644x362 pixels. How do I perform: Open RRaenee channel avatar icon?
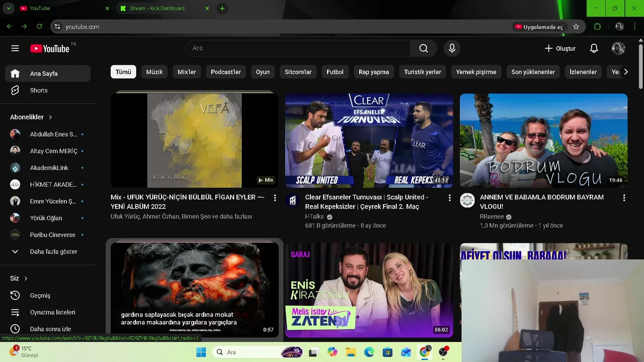467,201
